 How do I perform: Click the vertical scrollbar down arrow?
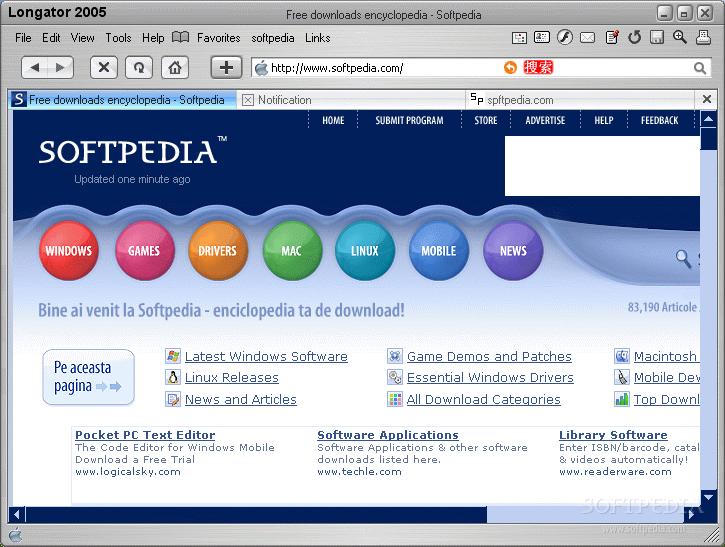(x=708, y=497)
